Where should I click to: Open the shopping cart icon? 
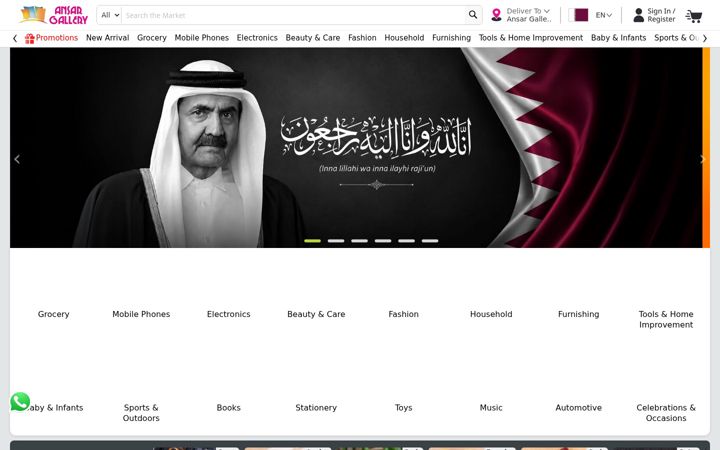(693, 16)
